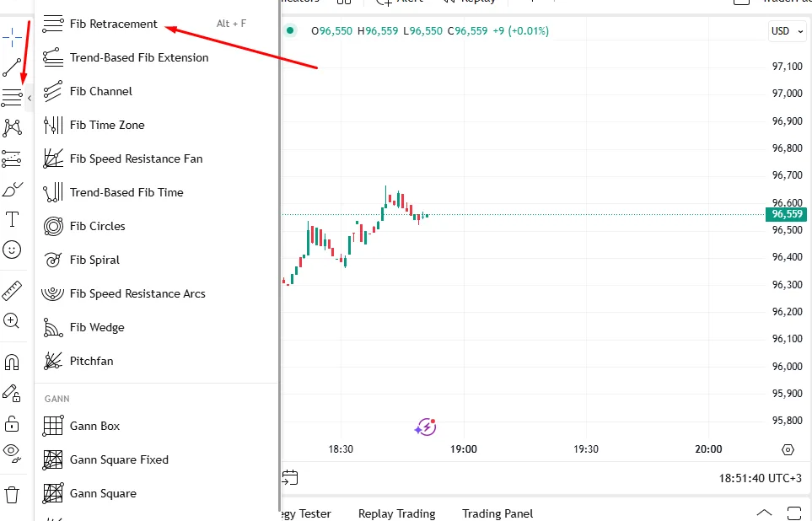812x521 pixels.
Task: Open the Trading Panel tab
Action: click(497, 513)
